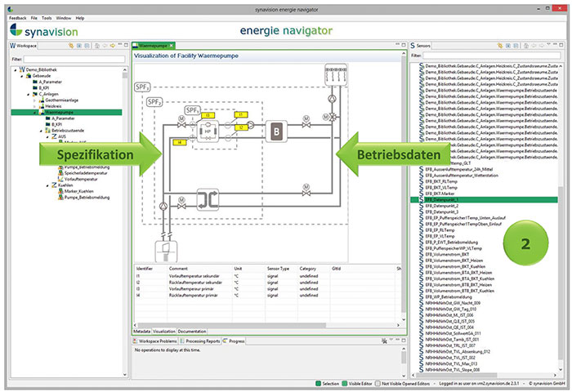
Task: Open the Help menu
Action: click(80, 18)
